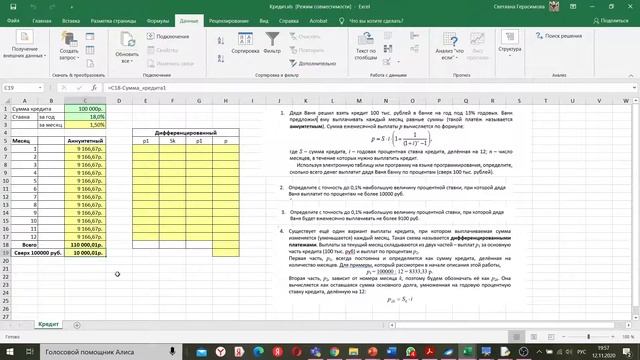Open Microsoft Edge from the taskbar

tap(258, 351)
